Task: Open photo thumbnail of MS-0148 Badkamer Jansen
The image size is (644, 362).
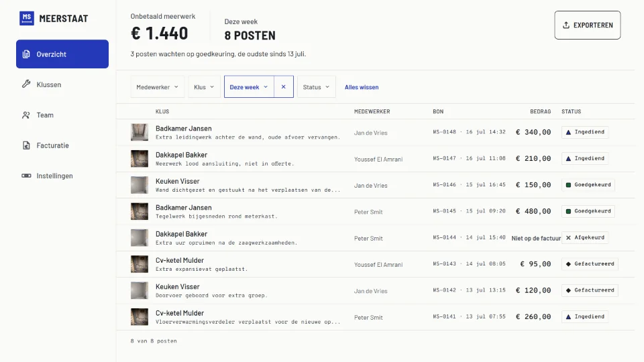Action: click(140, 132)
